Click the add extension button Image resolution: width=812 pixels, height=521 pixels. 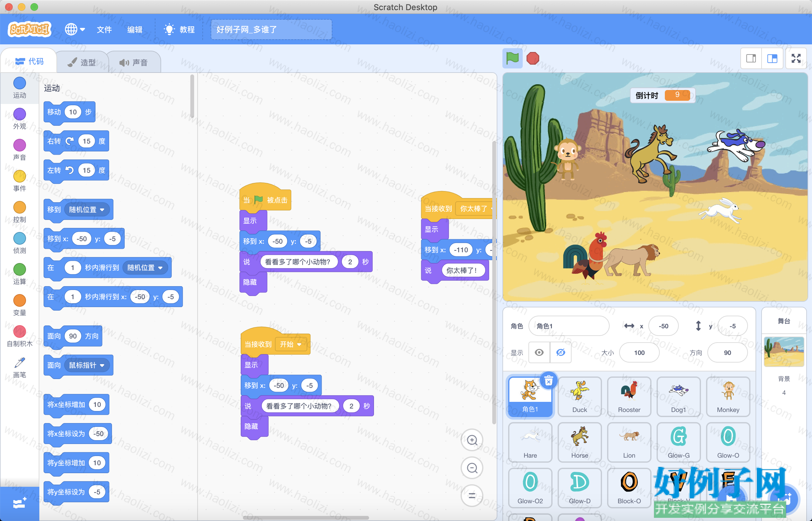point(19,503)
